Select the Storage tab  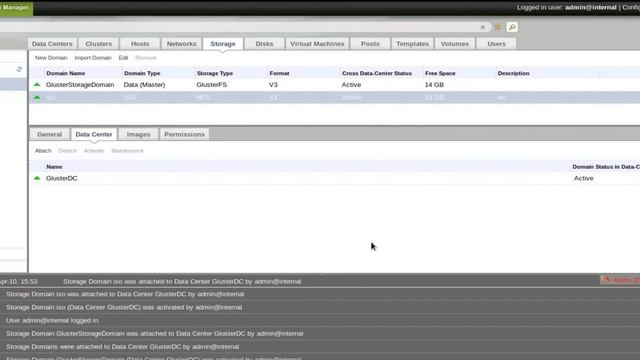click(223, 44)
